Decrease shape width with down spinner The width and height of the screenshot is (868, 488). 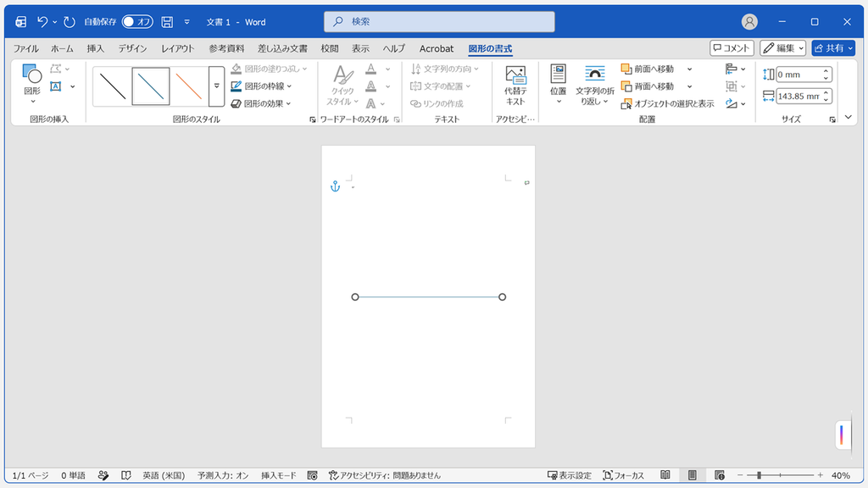[x=826, y=100]
